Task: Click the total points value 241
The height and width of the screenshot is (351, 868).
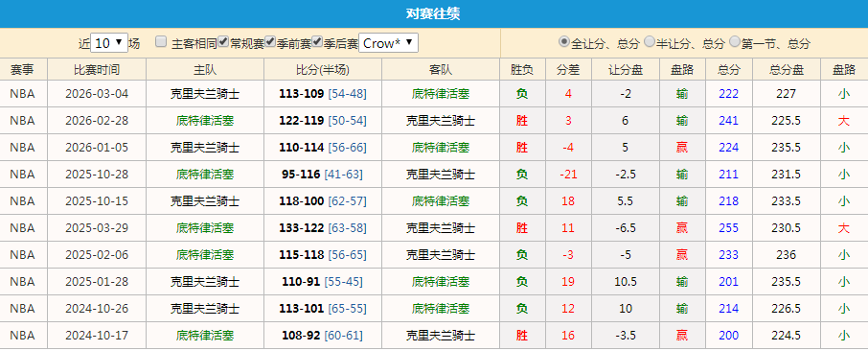Action: pos(728,120)
